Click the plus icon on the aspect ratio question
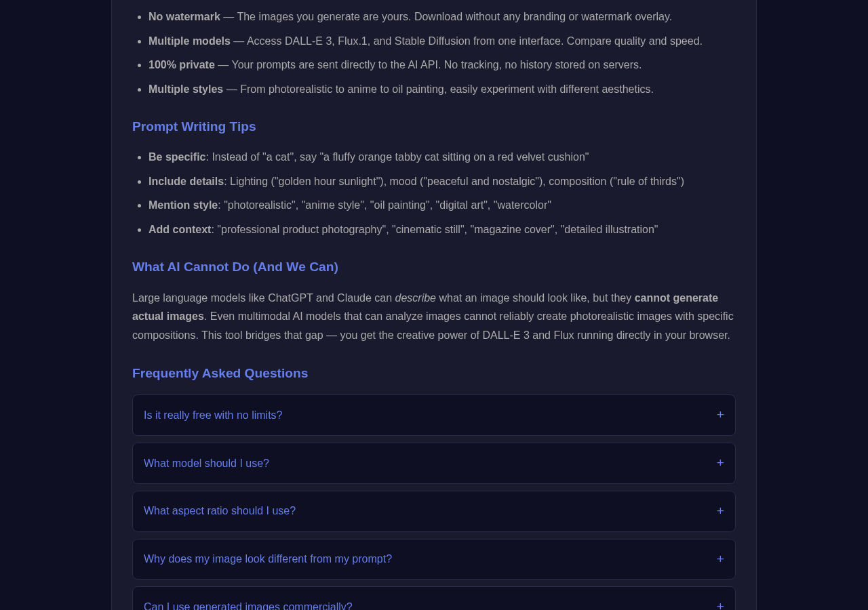The height and width of the screenshot is (610, 868). pos(720,511)
